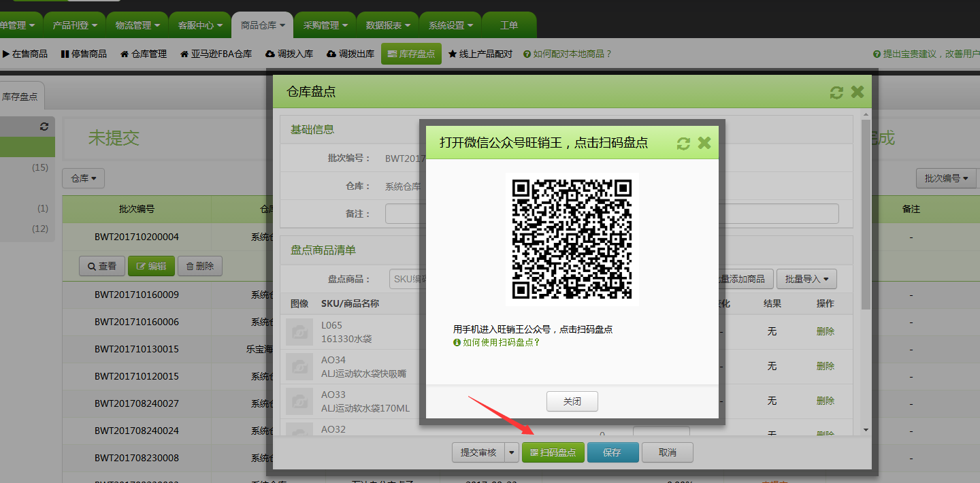This screenshot has height=483, width=980.
Task: Delete the L065 product row
Action: pos(826,331)
